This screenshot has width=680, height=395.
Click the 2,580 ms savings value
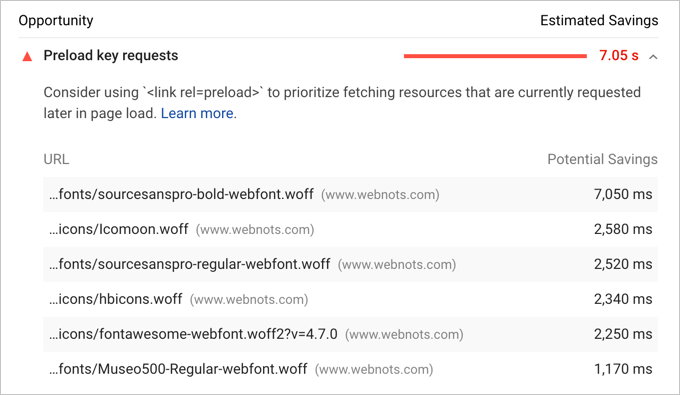(623, 229)
